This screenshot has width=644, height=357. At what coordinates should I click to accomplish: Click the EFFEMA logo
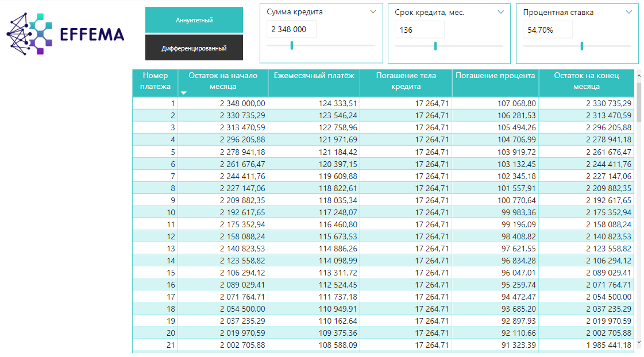click(x=65, y=34)
